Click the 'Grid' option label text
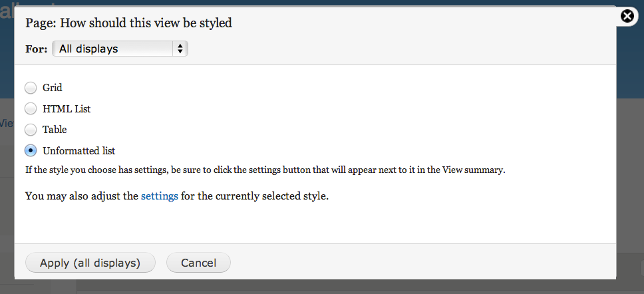The width and height of the screenshot is (644, 294). tap(52, 87)
